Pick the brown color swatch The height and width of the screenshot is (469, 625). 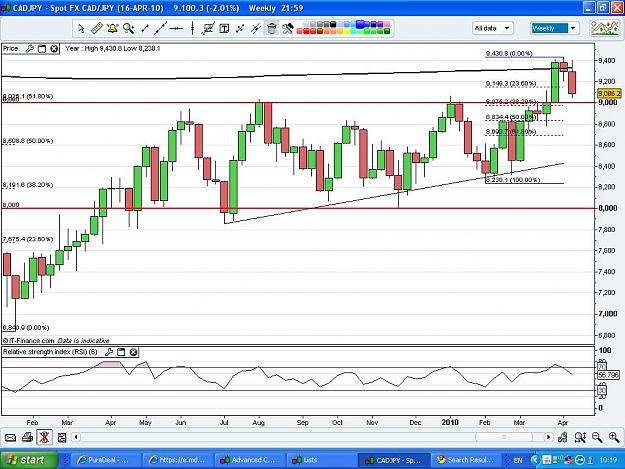click(x=319, y=31)
